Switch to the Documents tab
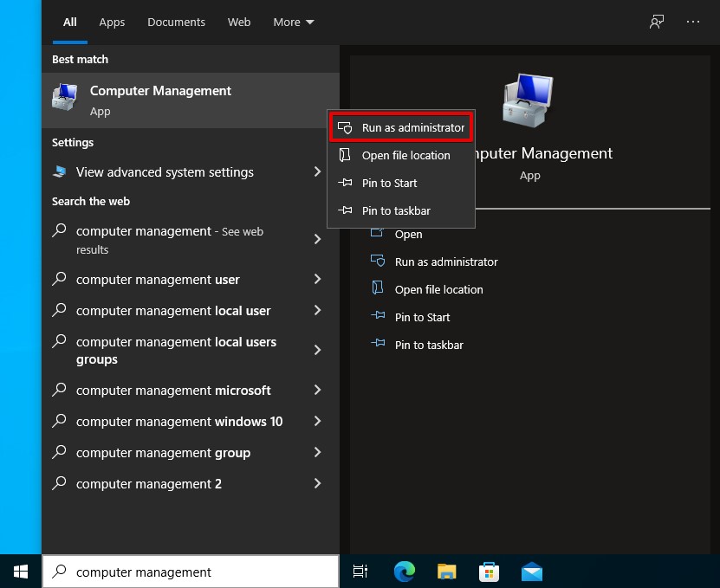 pyautogui.click(x=176, y=22)
